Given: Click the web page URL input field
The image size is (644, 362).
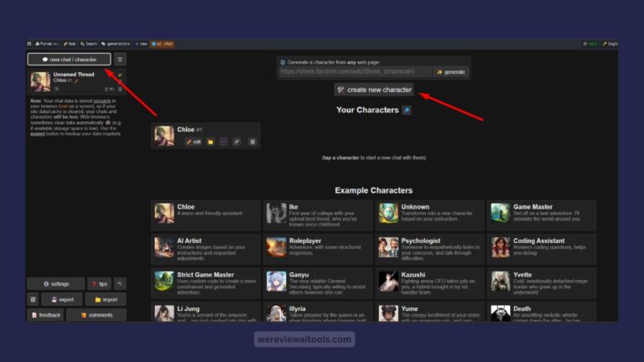Looking at the screenshot, I should click(x=355, y=71).
